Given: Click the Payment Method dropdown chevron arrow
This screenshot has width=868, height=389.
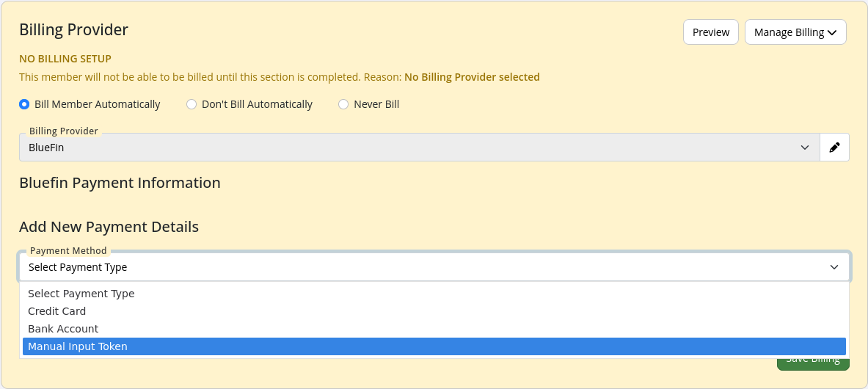Looking at the screenshot, I should pos(834,267).
